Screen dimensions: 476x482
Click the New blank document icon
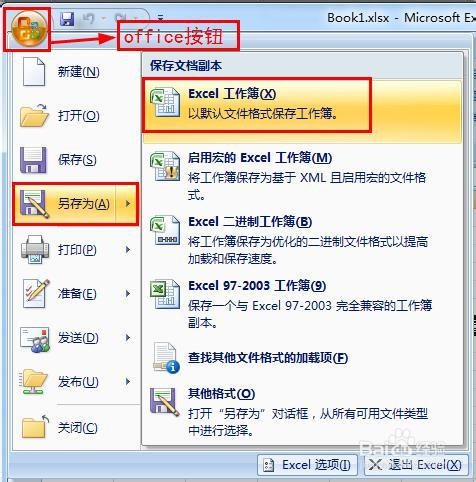click(34, 71)
